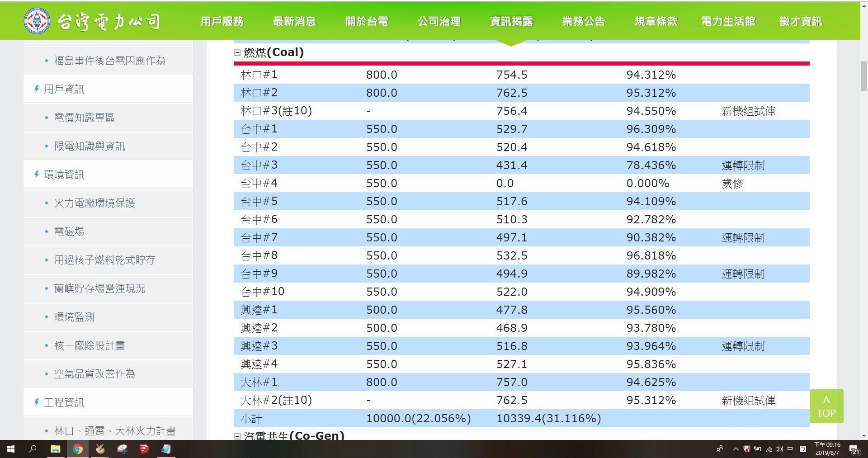Open 核一廠除役計畫 sidebar link
The height and width of the screenshot is (458, 868).
click(90, 345)
